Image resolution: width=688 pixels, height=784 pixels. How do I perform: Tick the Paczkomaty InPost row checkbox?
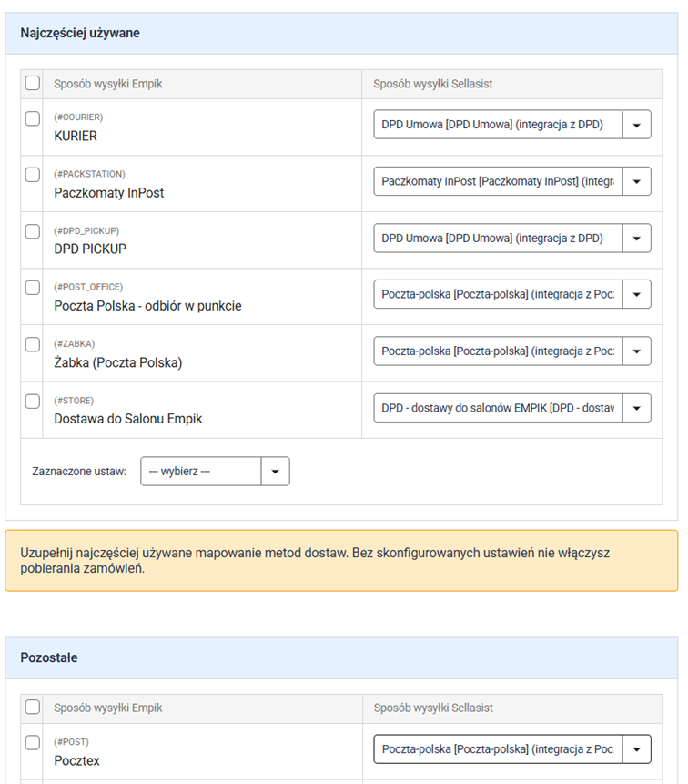click(x=33, y=175)
